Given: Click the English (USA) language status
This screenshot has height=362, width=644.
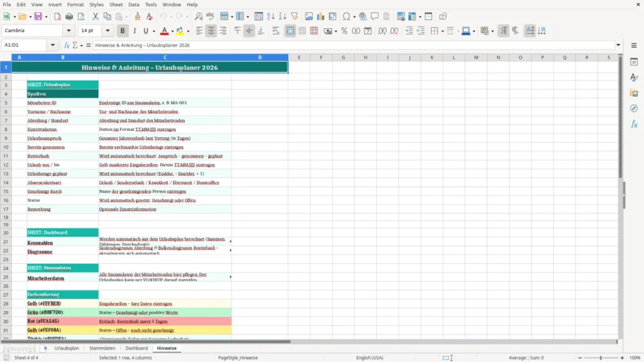Looking at the screenshot, I should (370, 358).
